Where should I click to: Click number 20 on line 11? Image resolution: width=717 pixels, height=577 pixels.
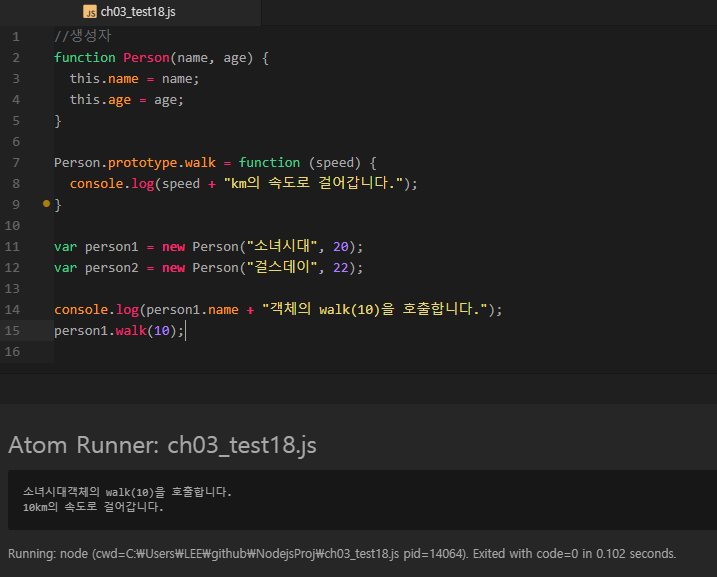[x=341, y=247]
